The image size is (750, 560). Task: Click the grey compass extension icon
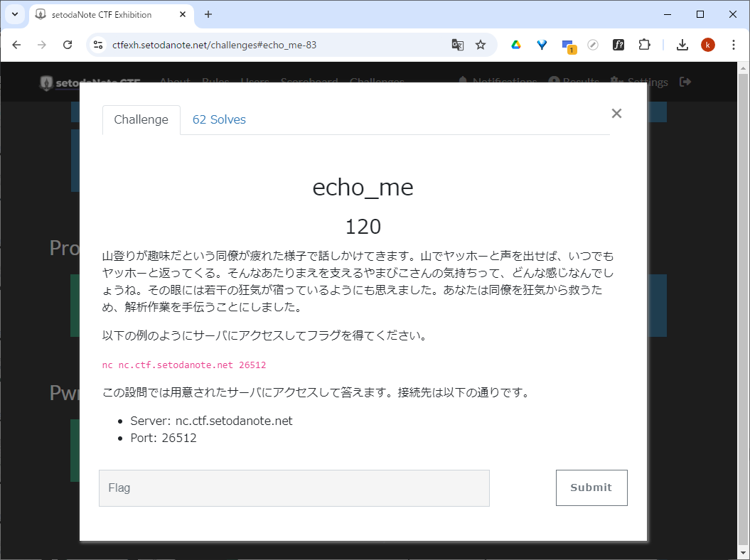(x=593, y=45)
